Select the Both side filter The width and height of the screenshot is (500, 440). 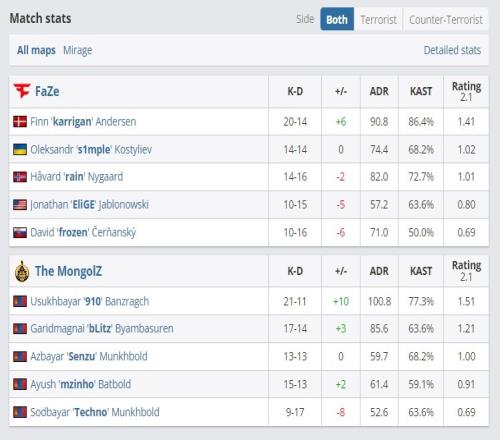tap(337, 20)
